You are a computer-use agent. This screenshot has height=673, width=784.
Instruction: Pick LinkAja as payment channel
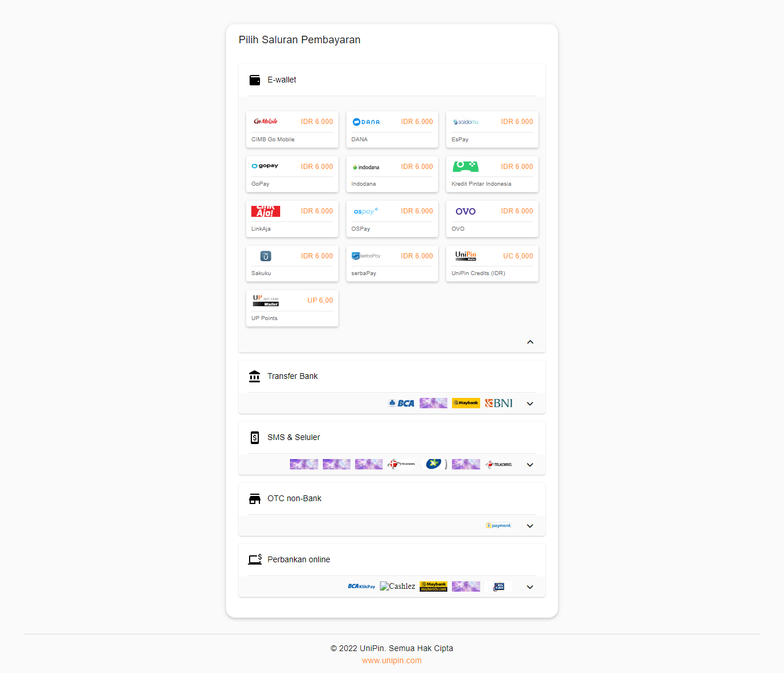[x=292, y=219]
